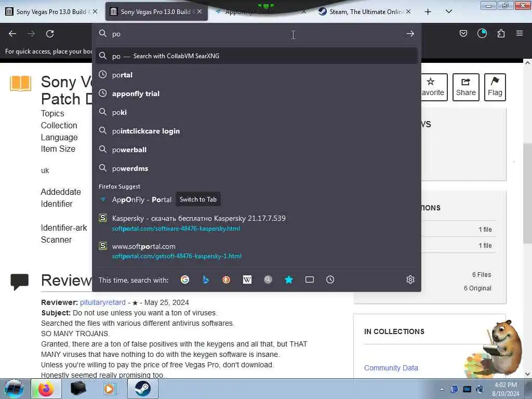
Task: Click the '6 Original' download entry
Action: point(477,288)
